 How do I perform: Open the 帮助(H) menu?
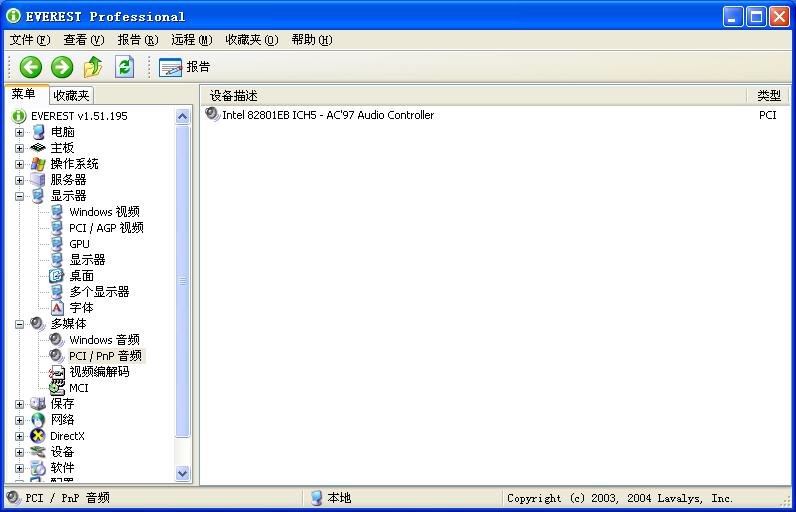pos(312,40)
